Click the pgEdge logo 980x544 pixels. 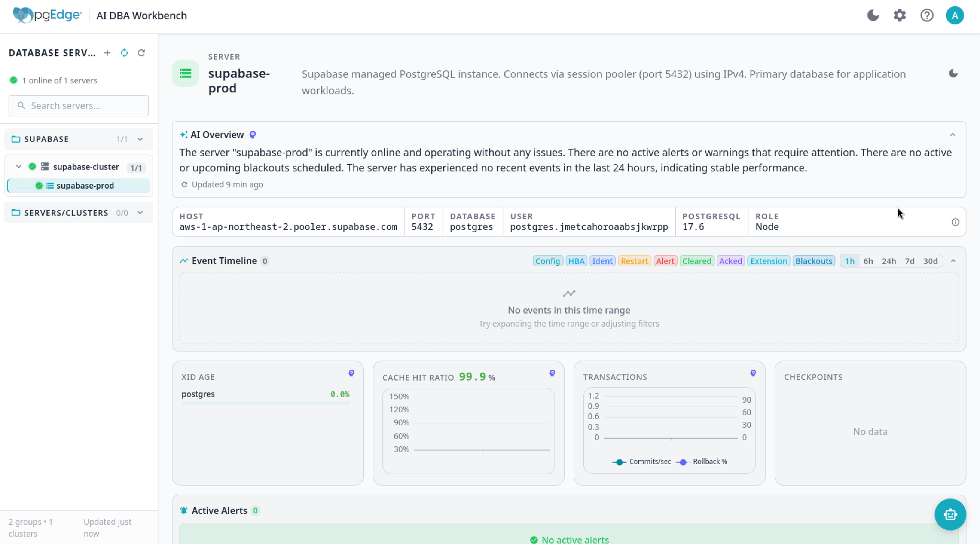tap(47, 15)
